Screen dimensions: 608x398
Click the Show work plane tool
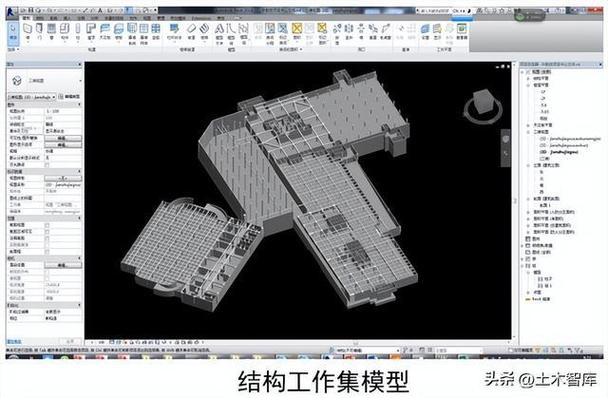point(437,31)
